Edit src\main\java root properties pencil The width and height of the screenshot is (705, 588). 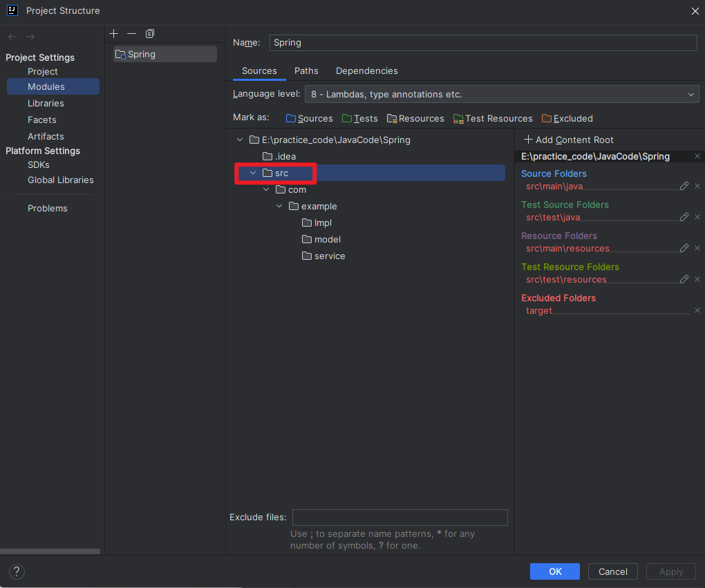(x=684, y=186)
